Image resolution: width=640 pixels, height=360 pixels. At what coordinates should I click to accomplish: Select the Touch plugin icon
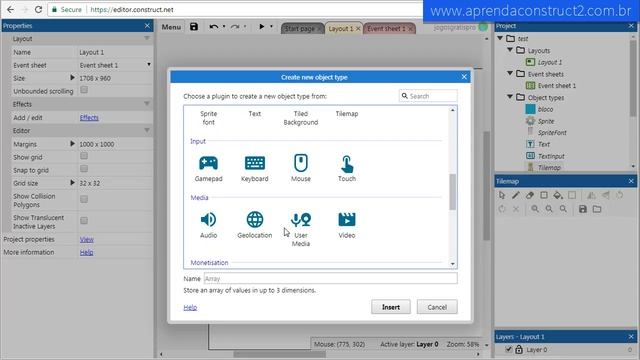click(347, 164)
